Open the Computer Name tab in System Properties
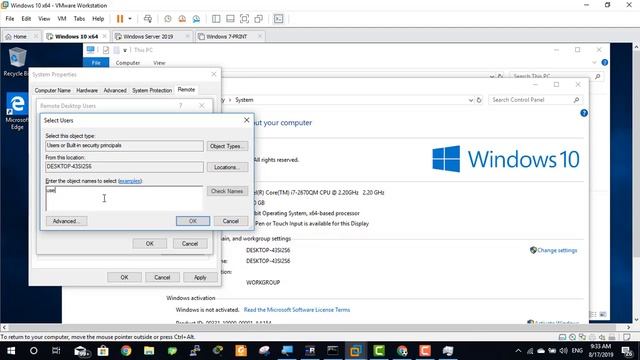640x360 pixels. click(53, 90)
